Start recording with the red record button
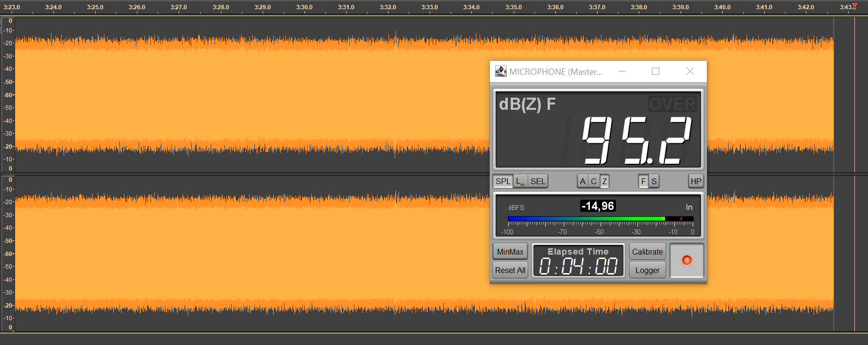 (x=687, y=260)
